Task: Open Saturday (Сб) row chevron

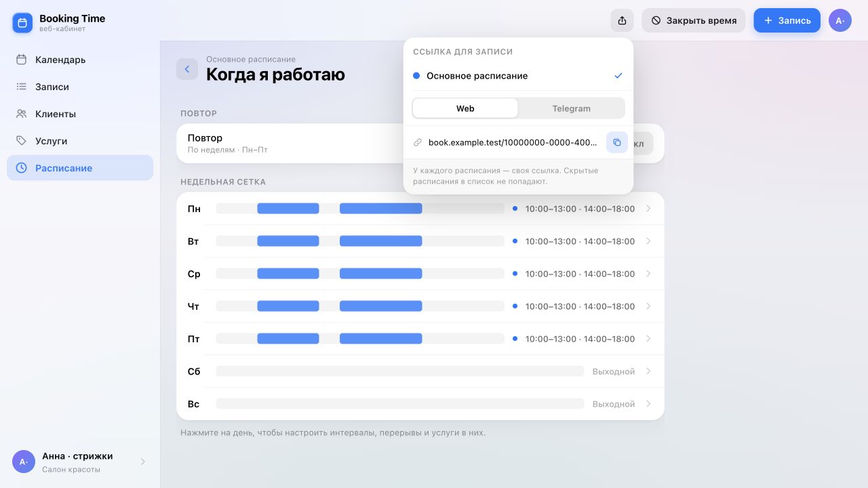Action: tap(648, 371)
